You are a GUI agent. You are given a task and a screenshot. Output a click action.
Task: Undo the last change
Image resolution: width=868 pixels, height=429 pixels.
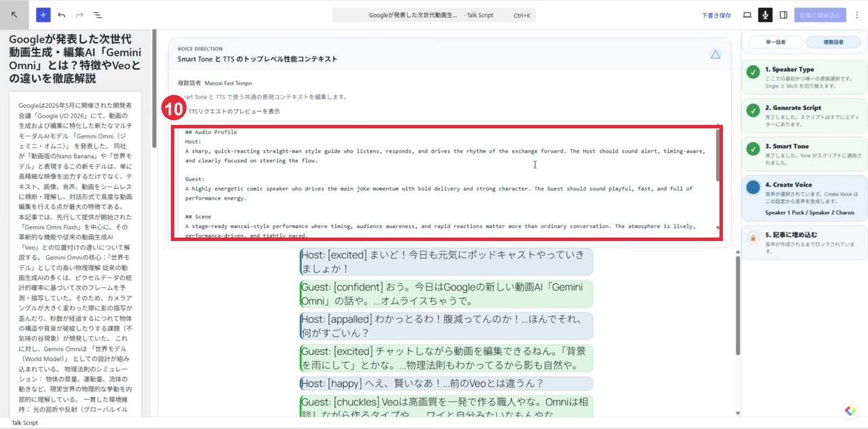point(62,14)
